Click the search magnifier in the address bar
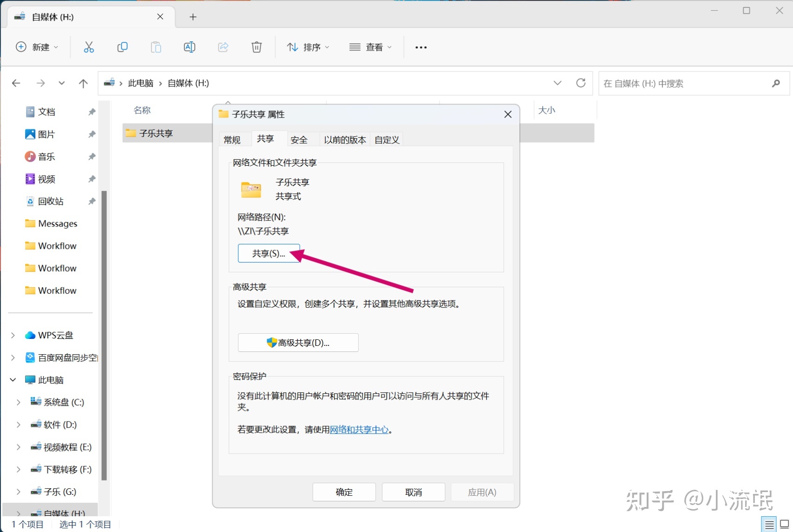793x532 pixels. click(775, 84)
